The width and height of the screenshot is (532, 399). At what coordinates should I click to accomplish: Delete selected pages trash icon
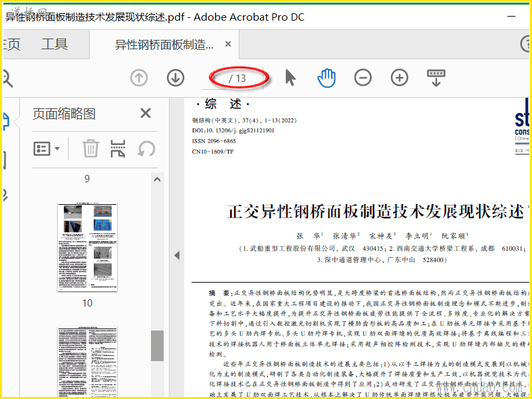(x=90, y=148)
